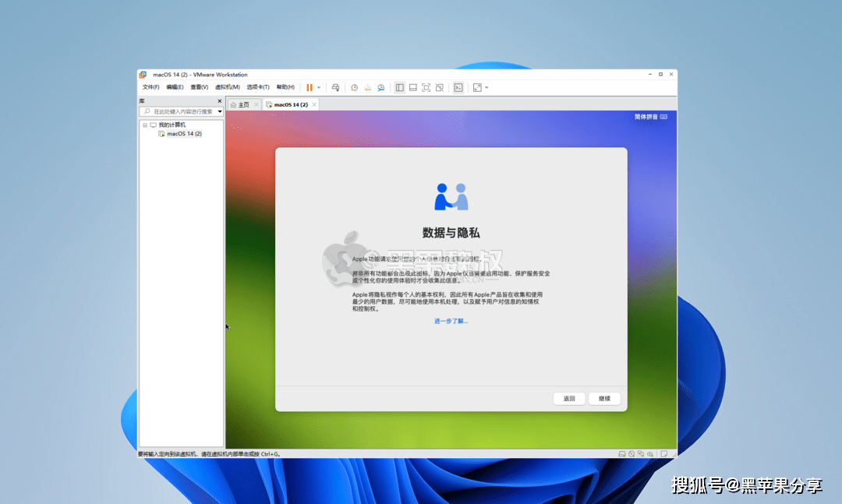Open the 选项卡(T) menu

258,87
